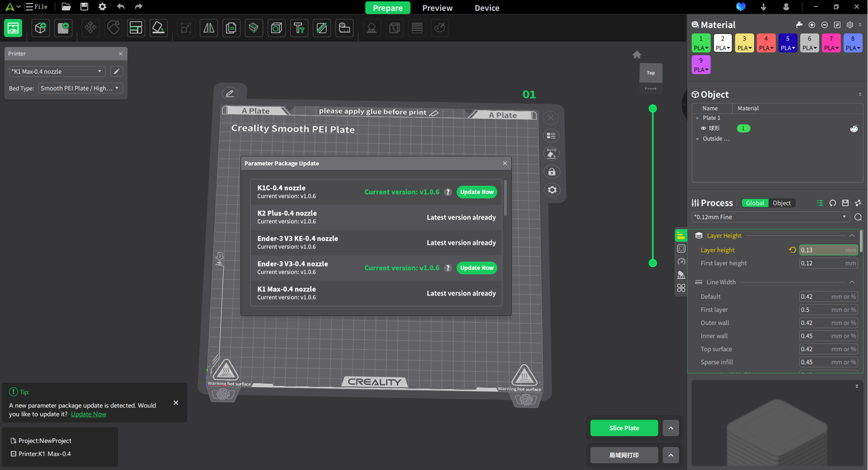Open the green plate view icon
Screen dimensions: 868x470
(x=13, y=28)
